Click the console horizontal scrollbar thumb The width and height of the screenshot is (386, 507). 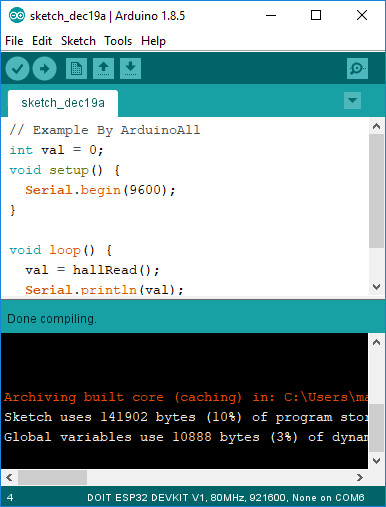[x=52, y=477]
